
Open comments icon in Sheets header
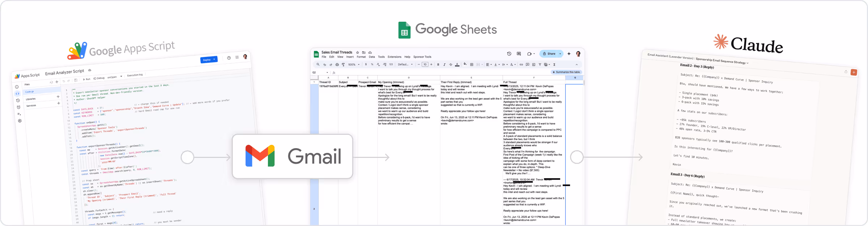(519, 54)
